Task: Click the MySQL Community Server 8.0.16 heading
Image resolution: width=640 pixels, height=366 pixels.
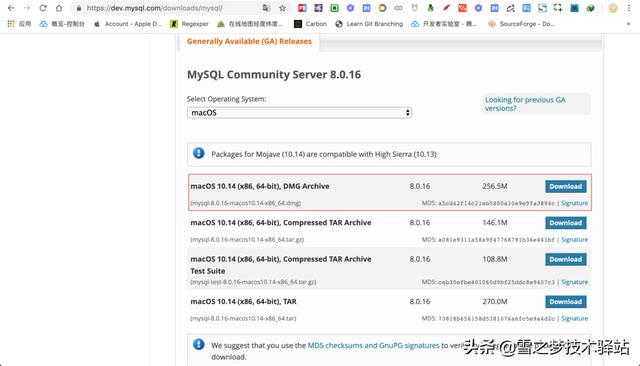Action: [x=274, y=75]
